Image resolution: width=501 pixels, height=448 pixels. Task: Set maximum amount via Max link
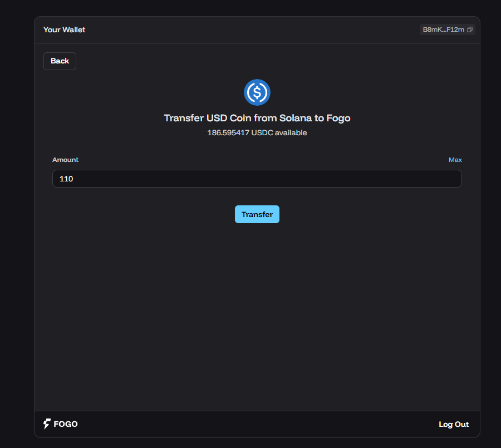point(455,160)
